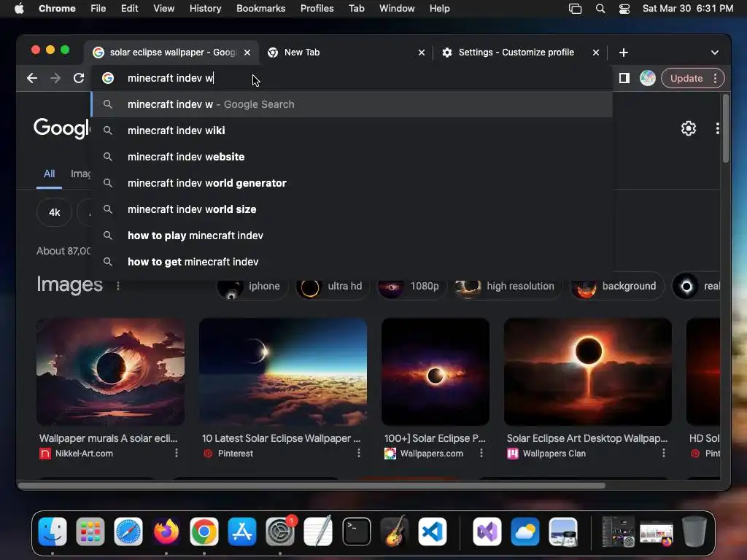Screen dimensions: 747x560
Task: Select suggestion 'minecraft indev world generator'
Action: click(x=352, y=183)
